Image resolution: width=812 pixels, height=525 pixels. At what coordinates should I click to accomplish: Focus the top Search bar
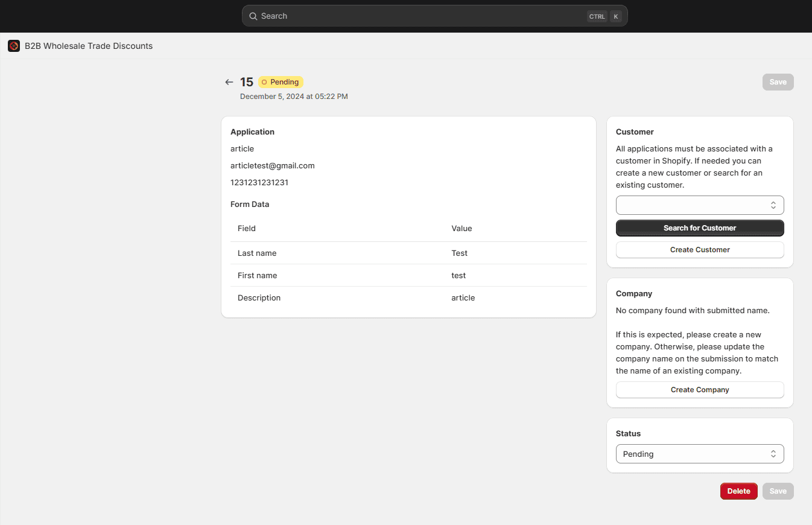[434, 16]
